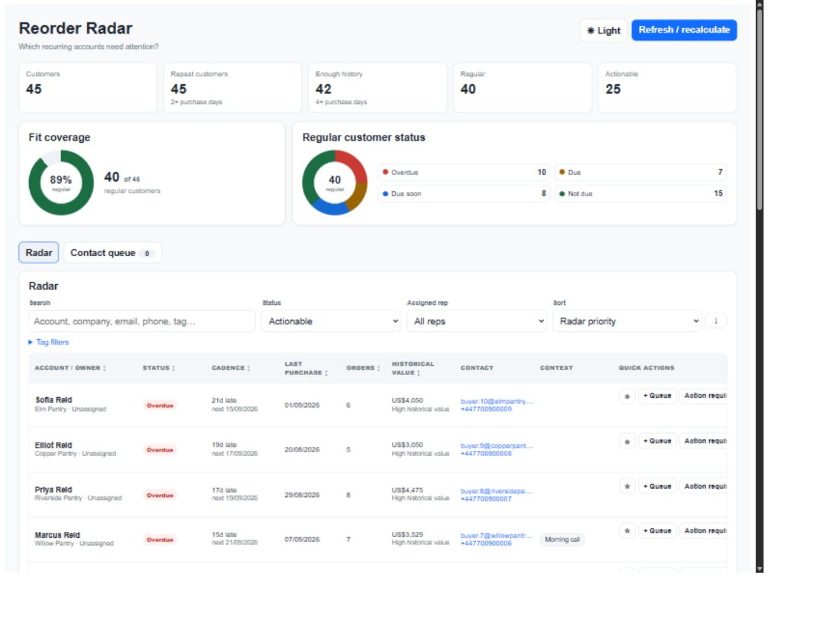Toggle sort direction arrow beside Radar priority

pyautogui.click(x=715, y=321)
